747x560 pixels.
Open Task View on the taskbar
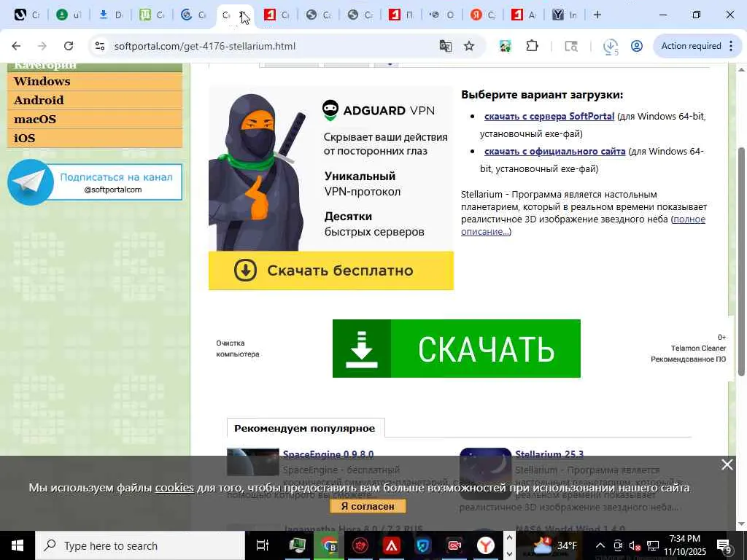tap(263, 545)
